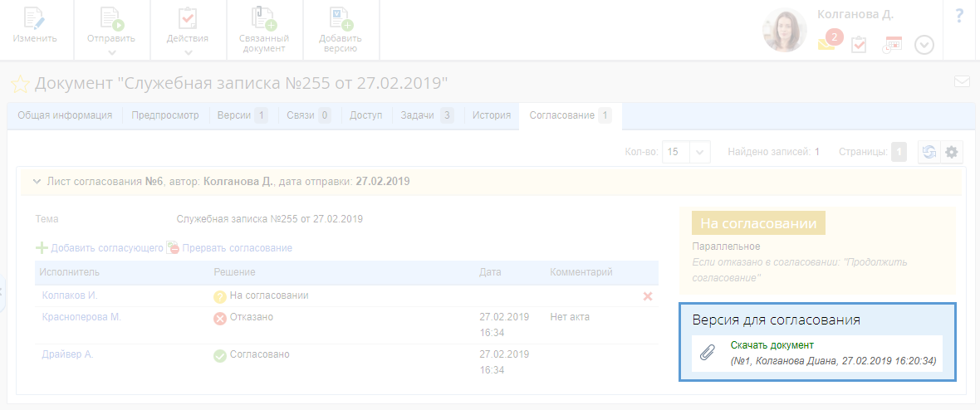The image size is (980, 410).
Task: Open the user avatar of Колганова Д.
Action: (785, 29)
